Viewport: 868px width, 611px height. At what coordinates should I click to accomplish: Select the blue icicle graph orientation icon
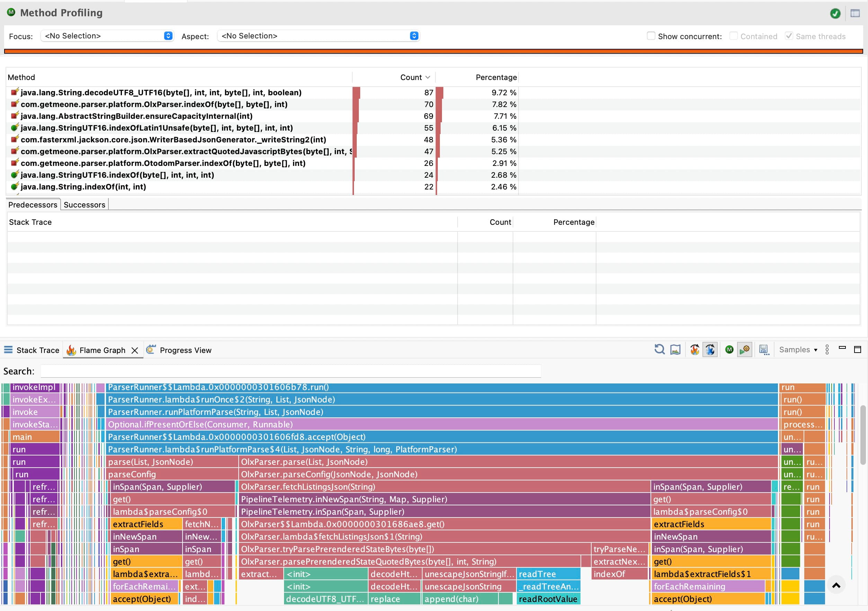(710, 350)
